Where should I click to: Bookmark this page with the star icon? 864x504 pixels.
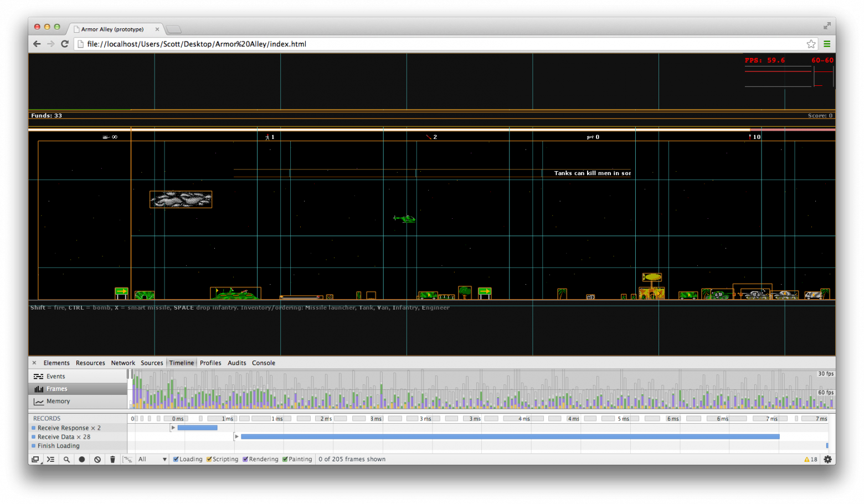811,44
